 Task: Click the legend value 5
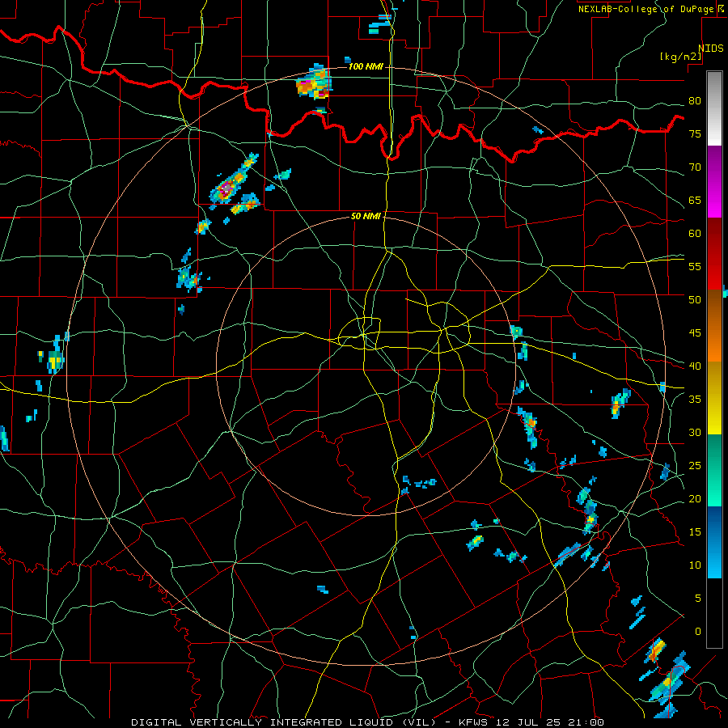(698, 599)
